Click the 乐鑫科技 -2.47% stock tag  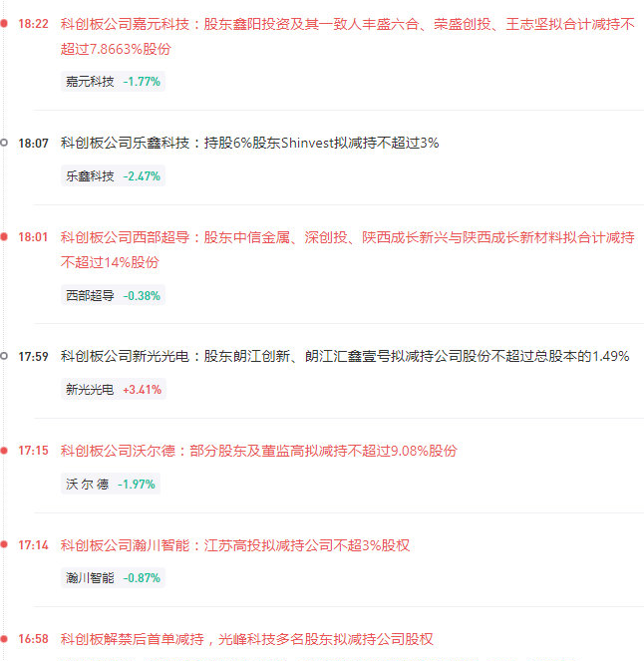112,176
